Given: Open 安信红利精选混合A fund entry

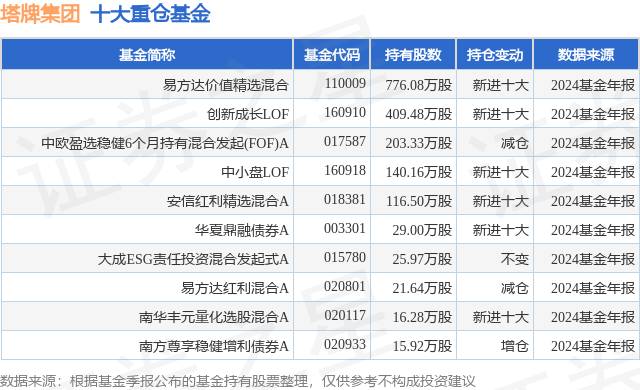Looking at the screenshot, I should click(x=228, y=201).
